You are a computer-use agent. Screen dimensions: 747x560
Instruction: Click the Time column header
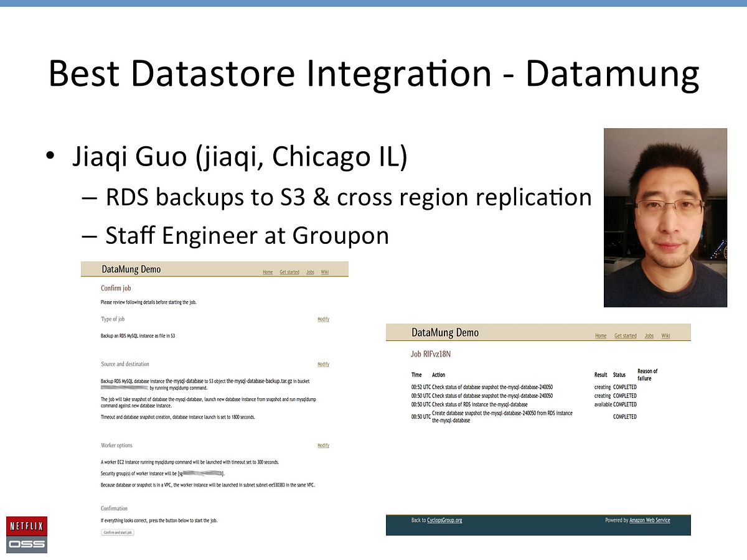416,375
